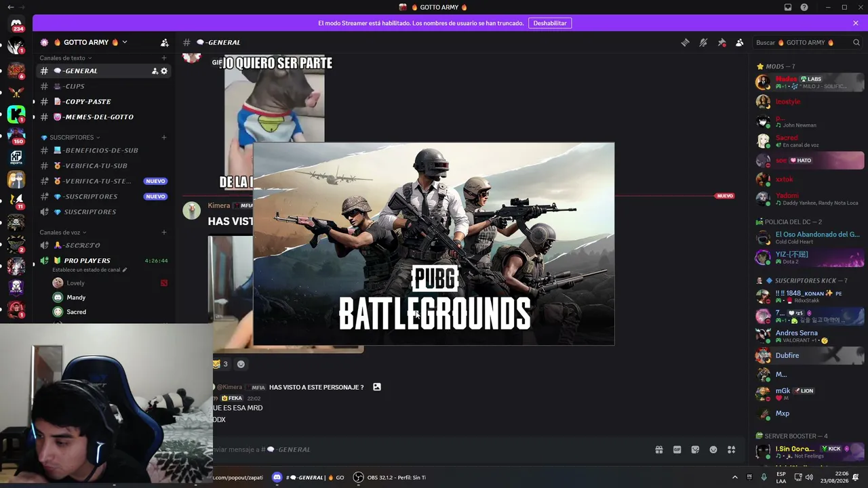This screenshot has width=868, height=488.
Task: Close the streamer mode banner
Action: (856, 23)
